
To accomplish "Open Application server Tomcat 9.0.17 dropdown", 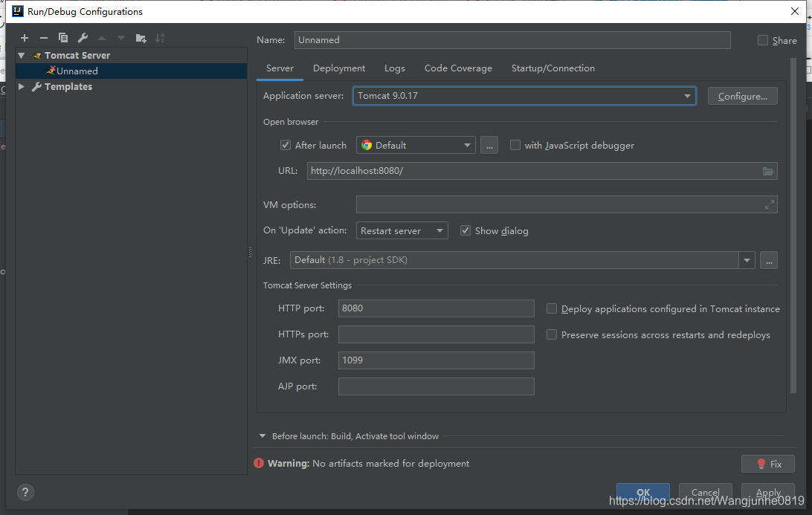I will pos(524,96).
